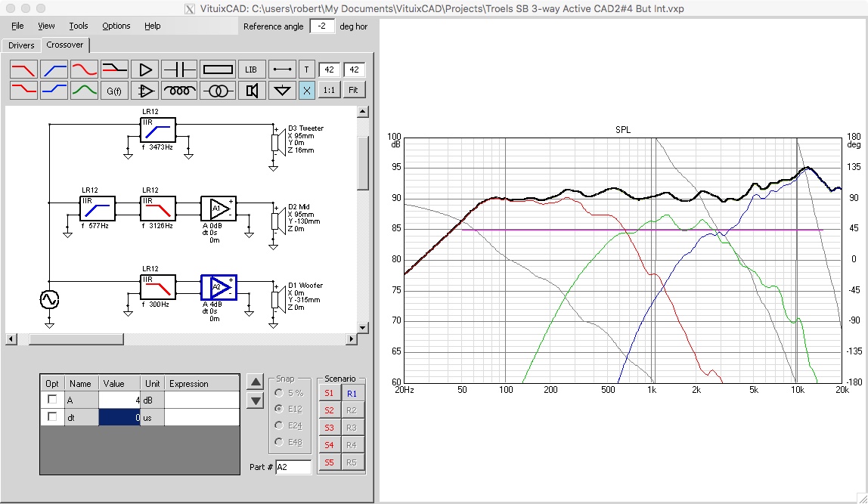Viewport: 868px width, 504px height.
Task: Click the schematic horizontal scrollbar thumb
Action: [x=76, y=339]
